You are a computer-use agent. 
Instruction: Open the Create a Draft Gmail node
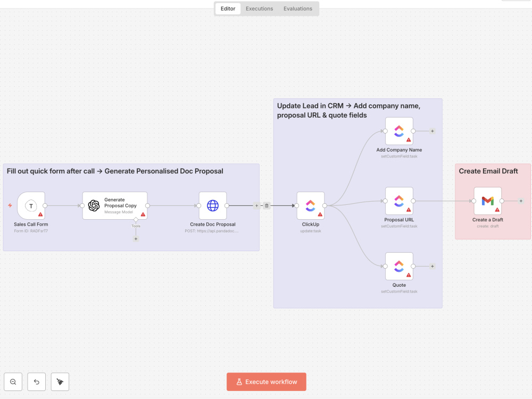(487, 201)
